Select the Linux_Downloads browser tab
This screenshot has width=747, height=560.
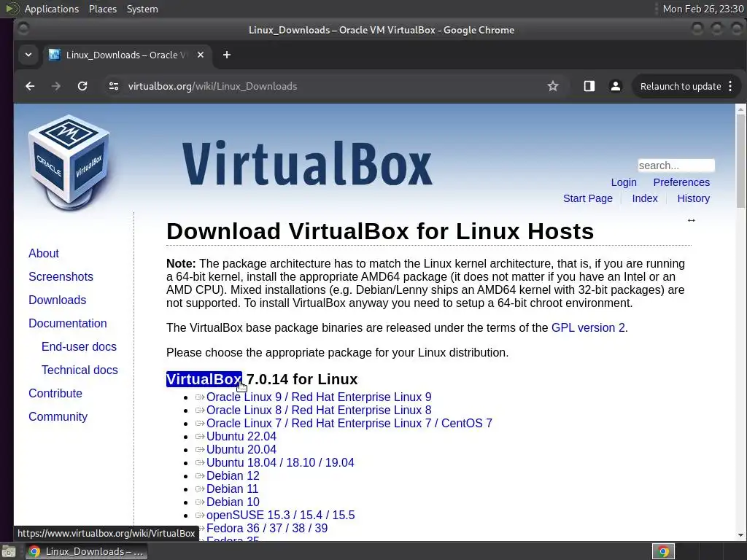pyautogui.click(x=126, y=55)
